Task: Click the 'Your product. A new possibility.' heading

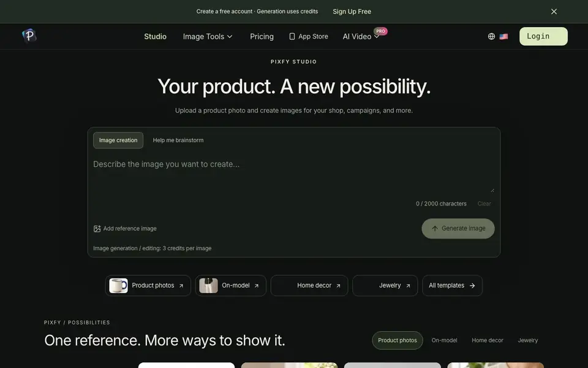Action: 294,86
